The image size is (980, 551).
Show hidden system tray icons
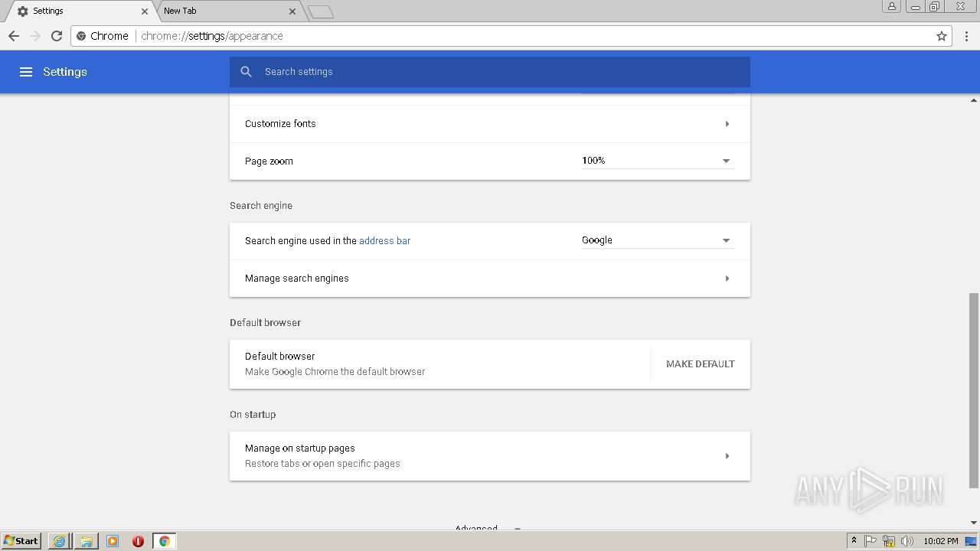click(x=854, y=541)
